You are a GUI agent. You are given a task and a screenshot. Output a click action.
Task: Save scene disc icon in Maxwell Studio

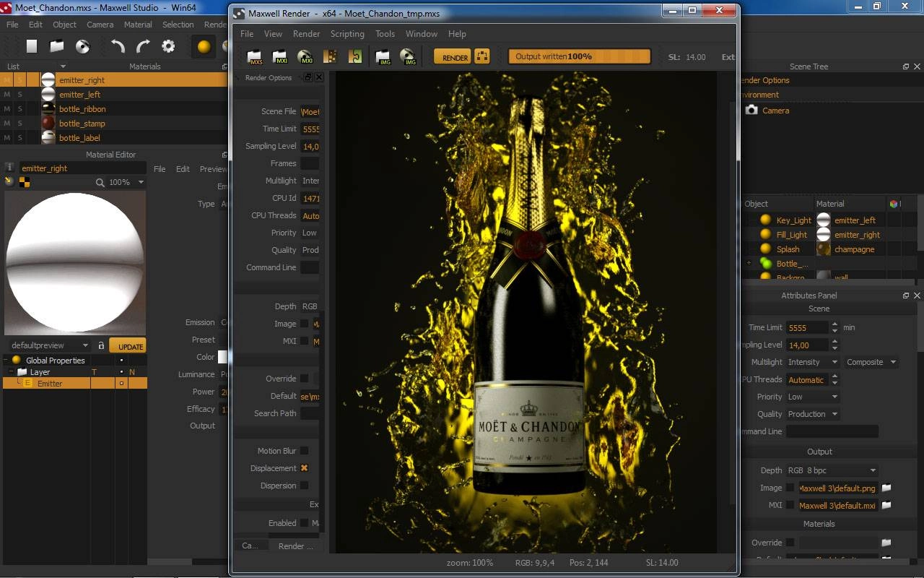[x=83, y=46]
